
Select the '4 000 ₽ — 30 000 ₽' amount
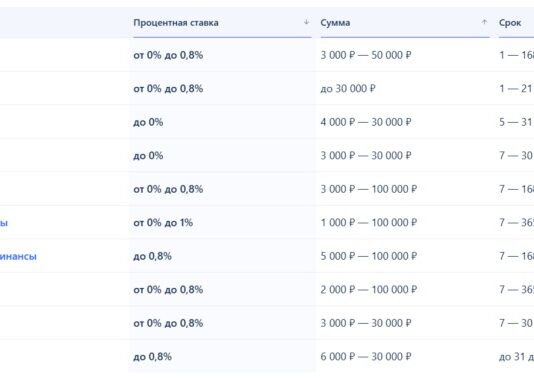(366, 122)
